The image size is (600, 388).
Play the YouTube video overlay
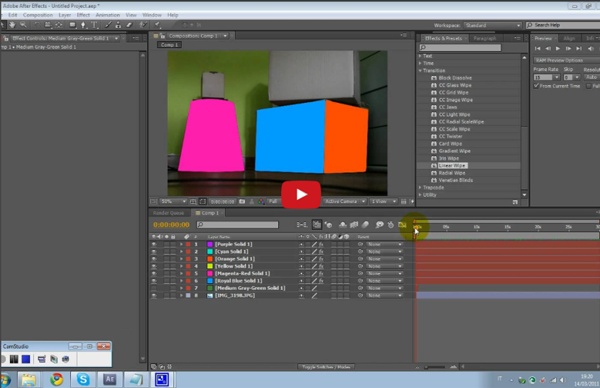click(301, 194)
